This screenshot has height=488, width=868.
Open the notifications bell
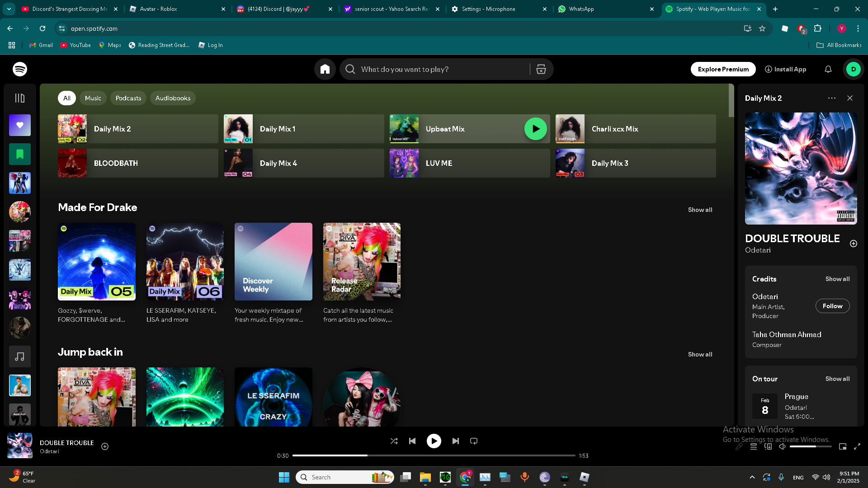click(x=828, y=69)
